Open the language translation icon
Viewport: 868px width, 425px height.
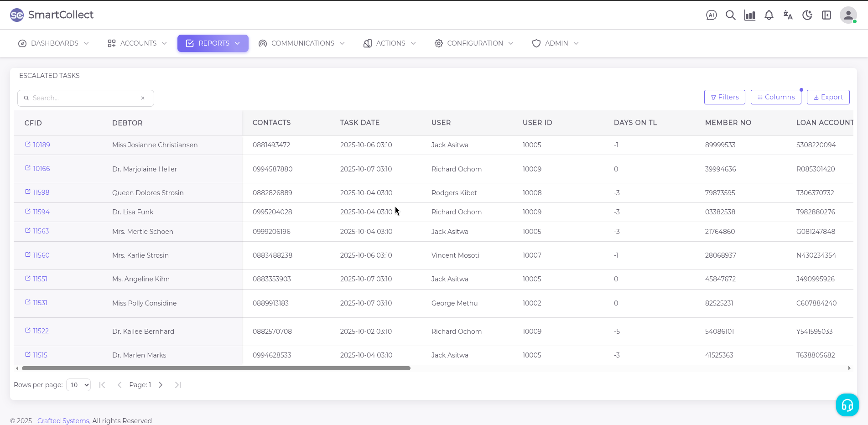788,15
